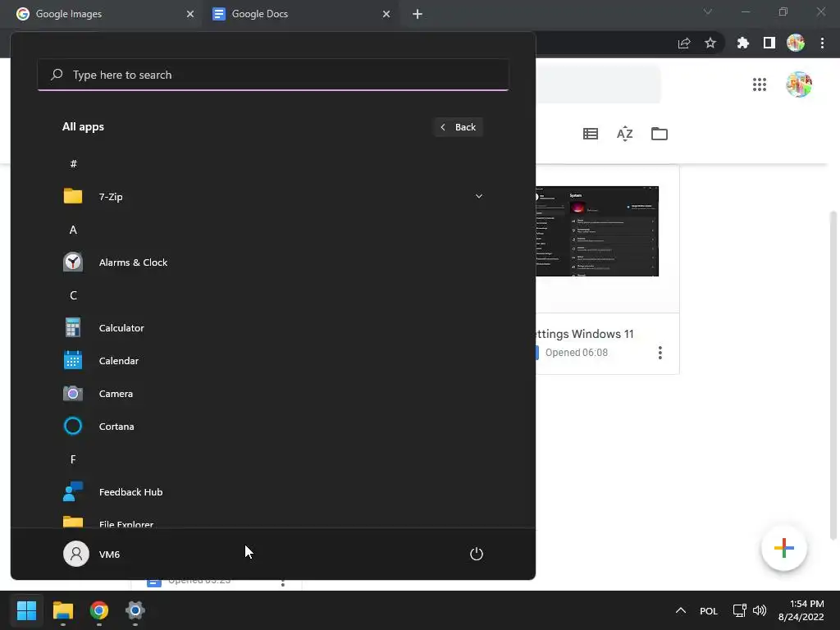840x630 pixels.
Task: Click the Settings Windows 11 document title
Action: pyautogui.click(x=584, y=334)
